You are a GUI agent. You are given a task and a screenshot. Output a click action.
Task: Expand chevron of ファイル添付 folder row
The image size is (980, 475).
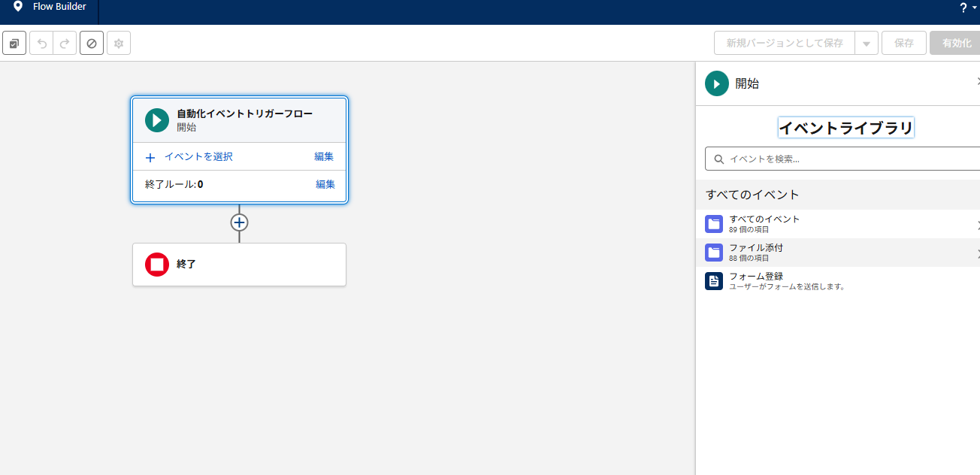pos(978,253)
